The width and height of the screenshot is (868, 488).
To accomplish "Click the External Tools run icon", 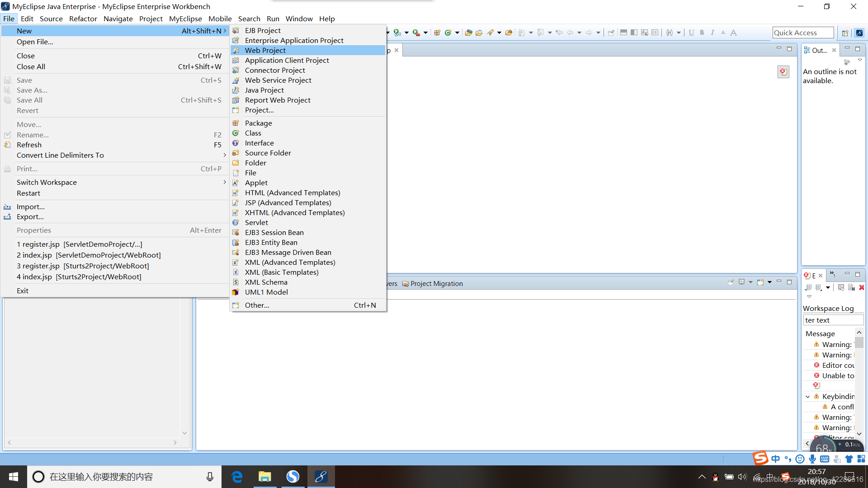I will (x=416, y=33).
